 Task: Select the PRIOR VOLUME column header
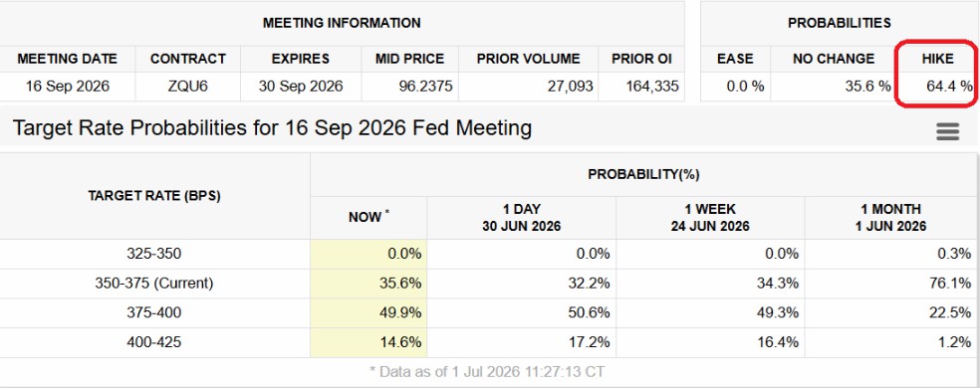click(x=528, y=60)
